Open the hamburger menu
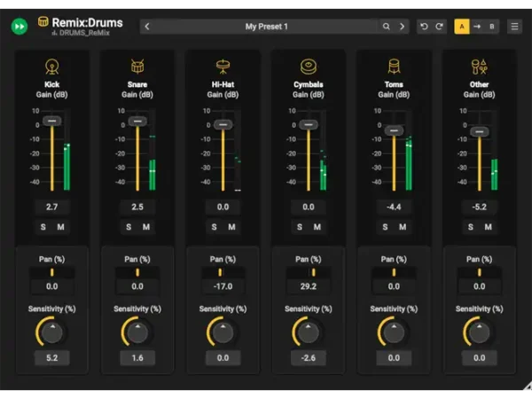This screenshot has width=532, height=399. pos(514,27)
